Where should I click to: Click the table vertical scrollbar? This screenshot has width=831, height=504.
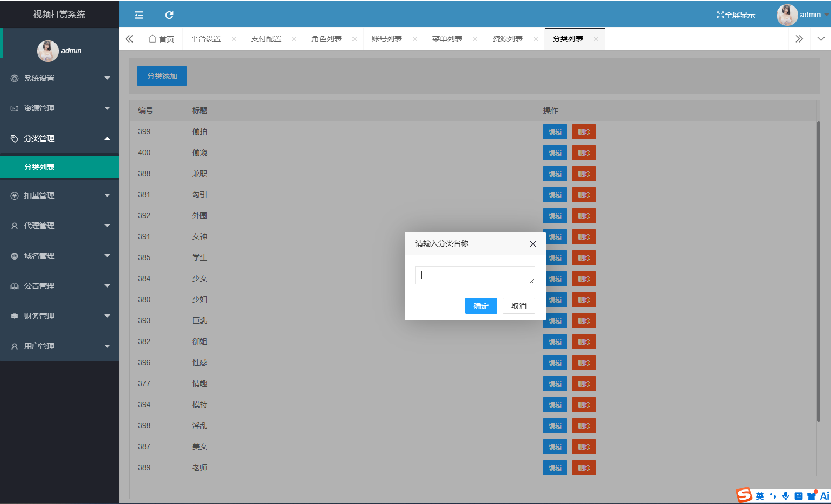point(818,271)
